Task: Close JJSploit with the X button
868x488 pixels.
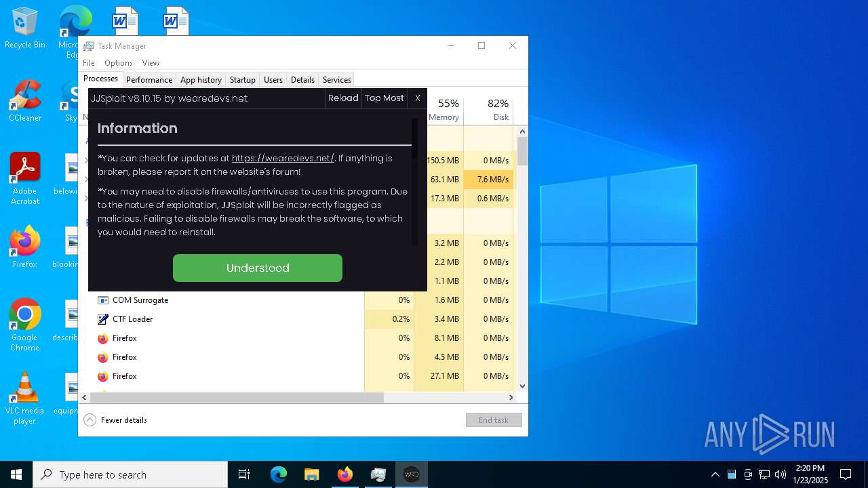Action: pos(418,98)
